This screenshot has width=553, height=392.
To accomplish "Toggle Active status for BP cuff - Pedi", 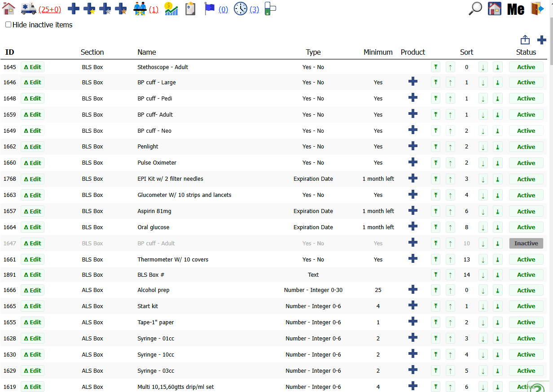I will pyautogui.click(x=526, y=99).
